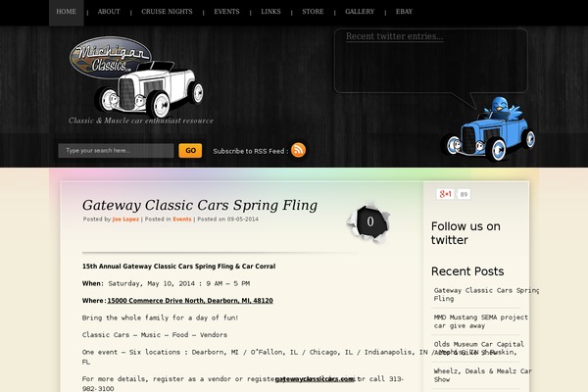Click the Follow us on twitter heading
588x392 pixels.
[x=465, y=233]
